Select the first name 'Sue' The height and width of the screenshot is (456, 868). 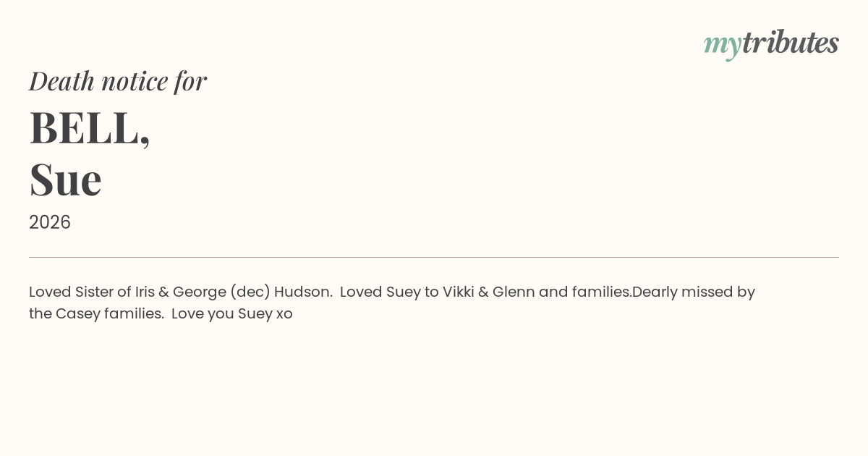pos(65,179)
